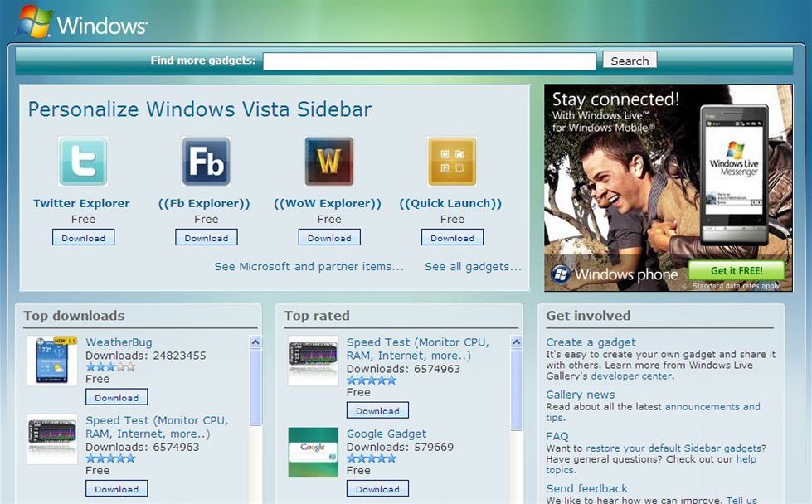Click the WoW Explorer gadget icon
Viewport: 812px width, 504px height.
coord(329,162)
